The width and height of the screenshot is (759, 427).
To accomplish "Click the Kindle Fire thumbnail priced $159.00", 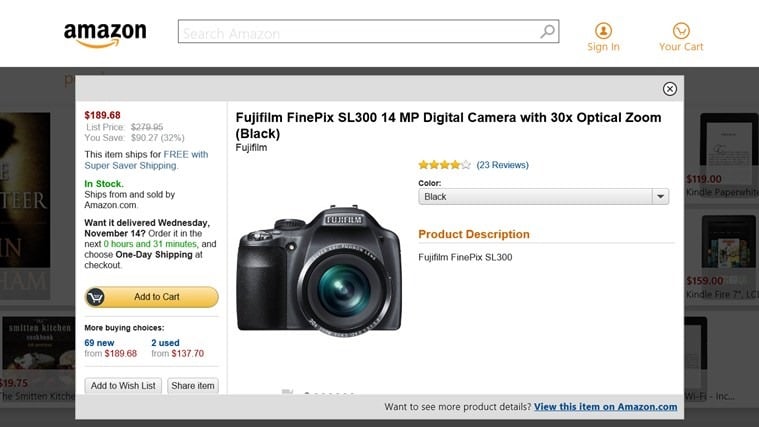I will coord(727,245).
